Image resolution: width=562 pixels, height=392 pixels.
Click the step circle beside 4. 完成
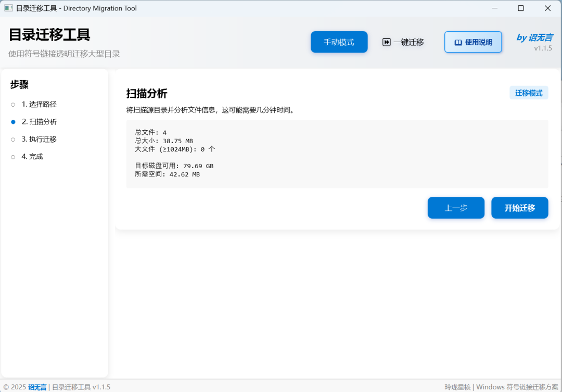[12, 156]
